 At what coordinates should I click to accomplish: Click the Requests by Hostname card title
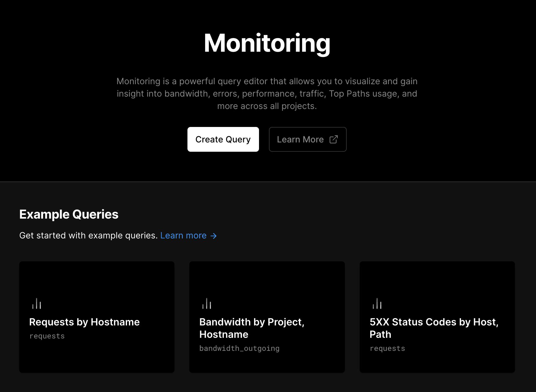coord(84,322)
